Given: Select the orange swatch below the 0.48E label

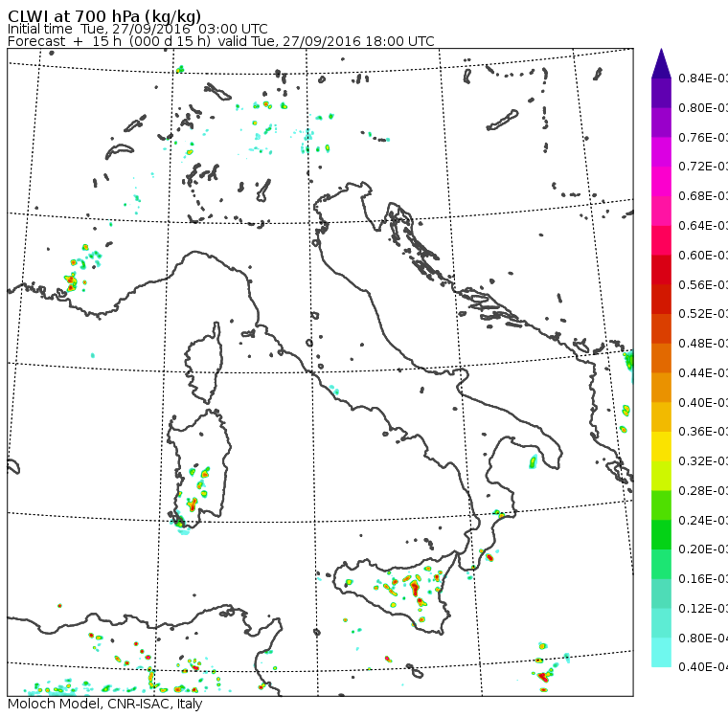Looking at the screenshot, I should coord(661,358).
